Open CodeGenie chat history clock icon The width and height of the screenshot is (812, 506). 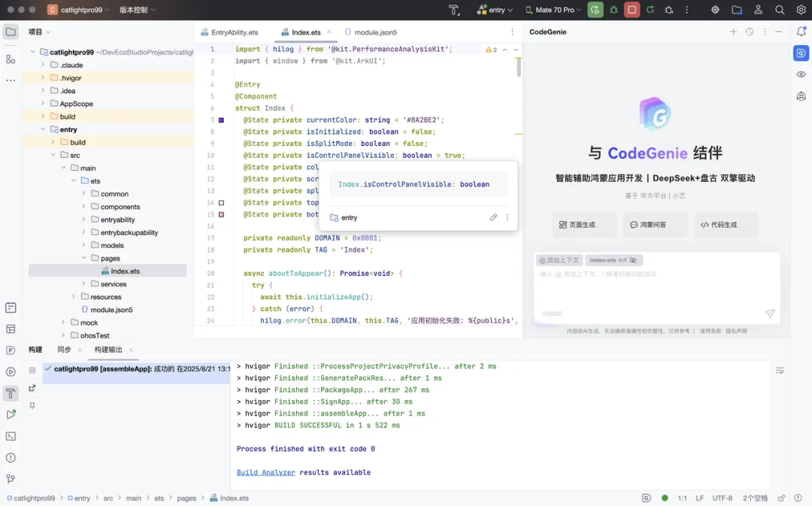point(750,32)
